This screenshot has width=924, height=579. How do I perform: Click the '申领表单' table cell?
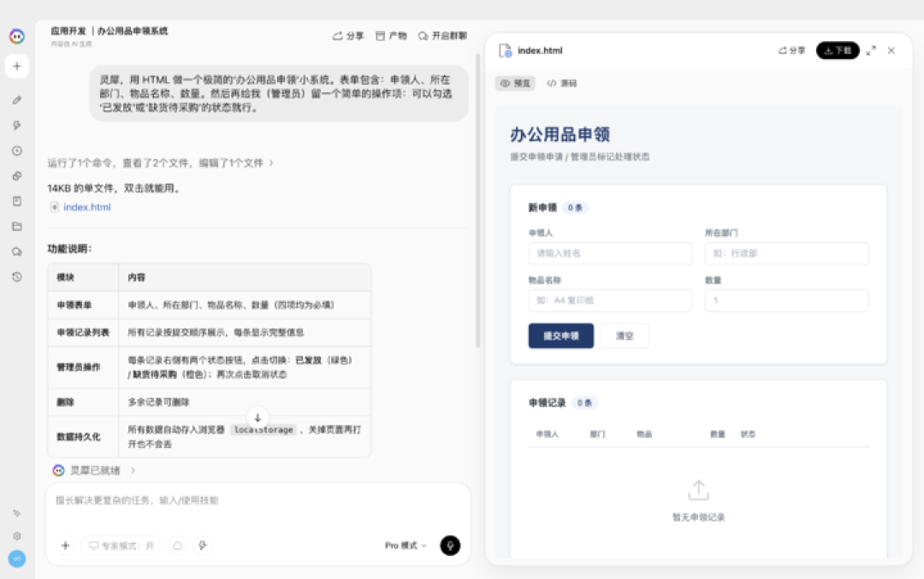[x=83, y=305]
